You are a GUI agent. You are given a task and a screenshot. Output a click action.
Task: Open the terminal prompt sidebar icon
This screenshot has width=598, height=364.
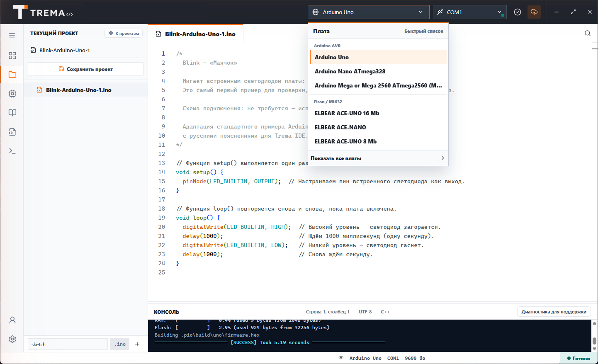click(x=12, y=151)
